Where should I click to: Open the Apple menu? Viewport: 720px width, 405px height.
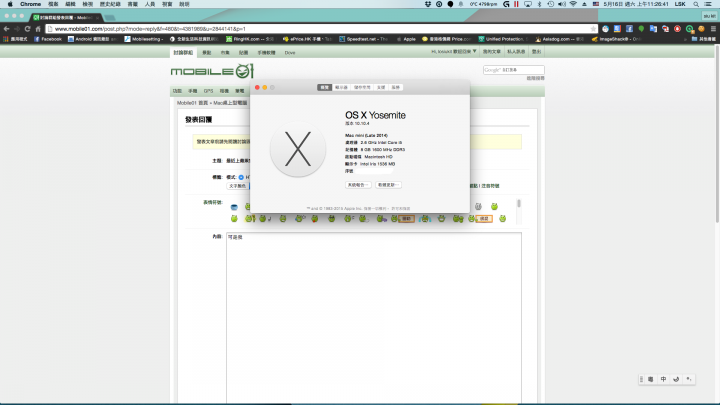10,4
